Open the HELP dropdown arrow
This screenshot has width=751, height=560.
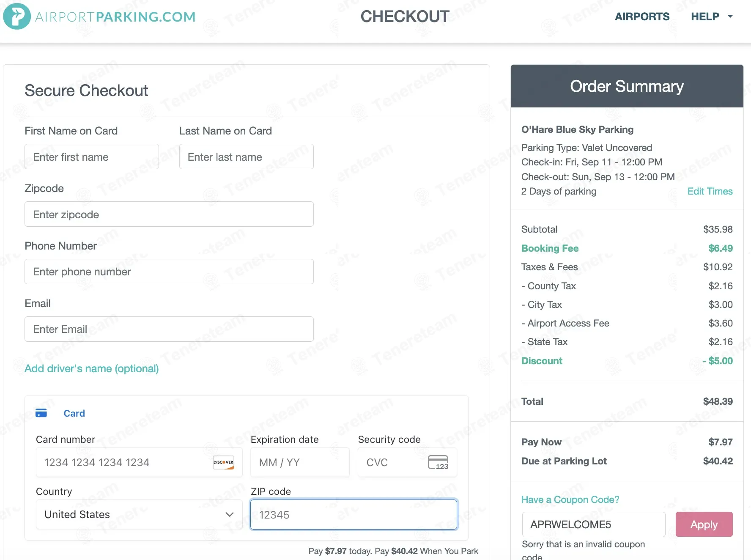[730, 16]
